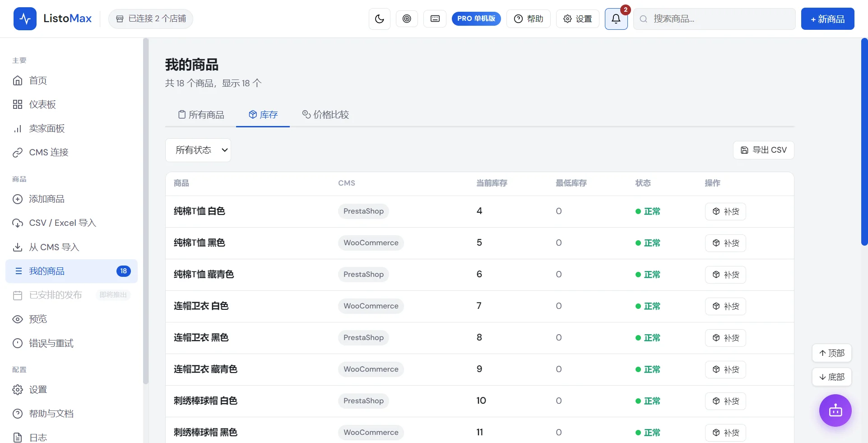This screenshot has height=443, width=868.
Task: Open keyboard shortcuts icon in header
Action: coord(435,19)
